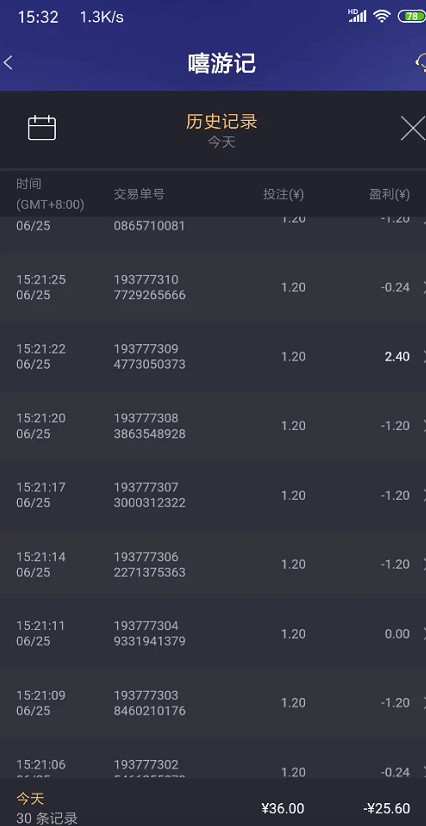
Task: Open transaction 193777306 record row
Action: pyautogui.click(x=213, y=564)
